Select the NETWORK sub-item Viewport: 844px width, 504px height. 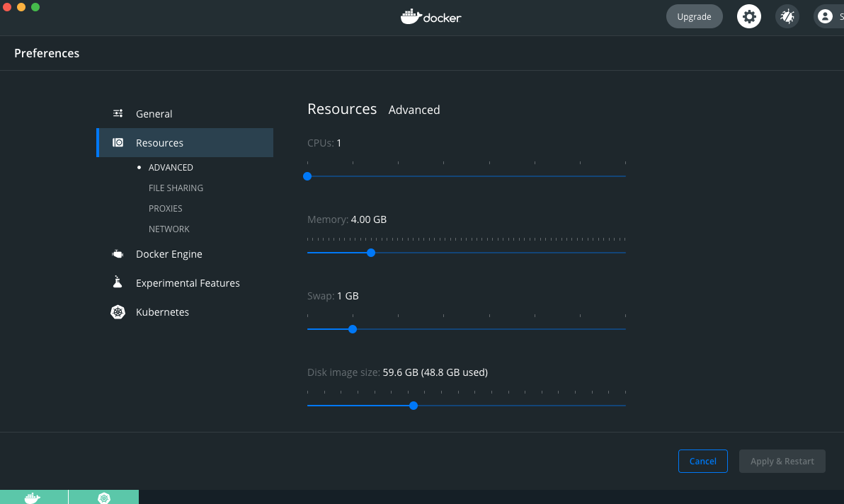click(169, 229)
